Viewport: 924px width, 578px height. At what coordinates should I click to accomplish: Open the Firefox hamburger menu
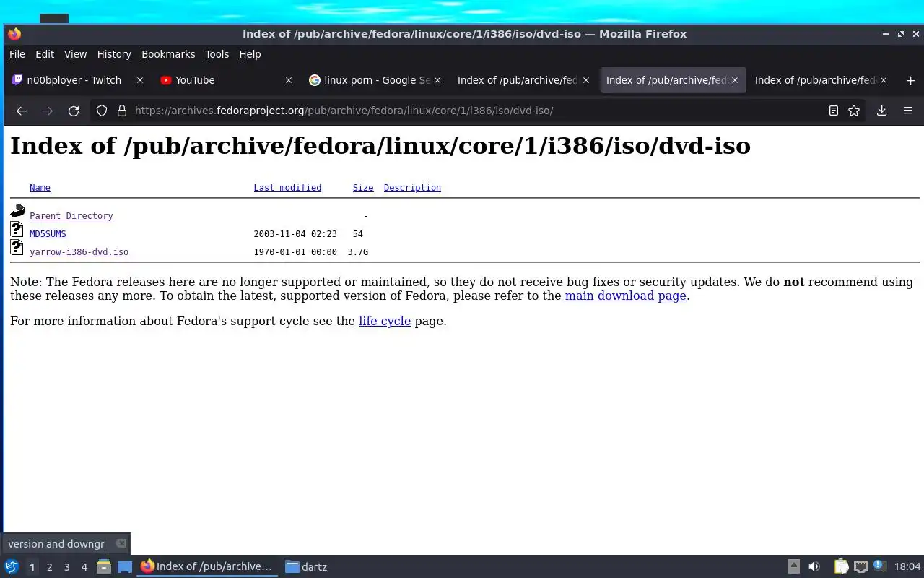[x=908, y=111]
